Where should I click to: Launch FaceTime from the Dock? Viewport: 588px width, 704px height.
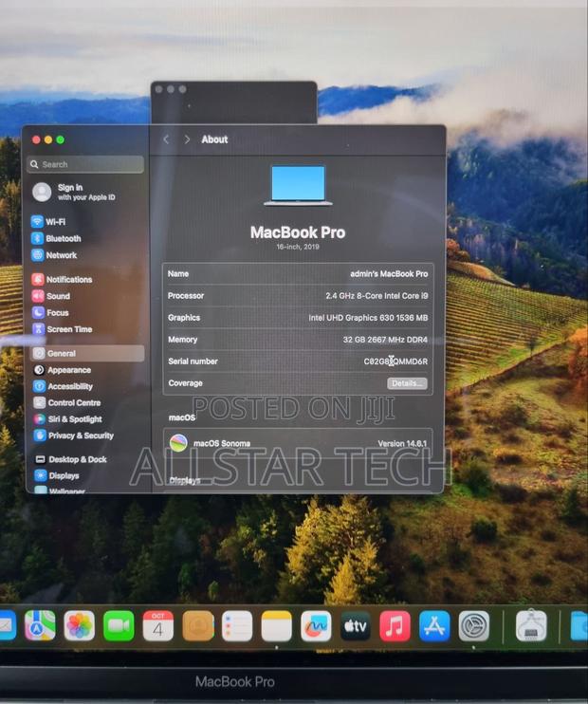pos(119,625)
